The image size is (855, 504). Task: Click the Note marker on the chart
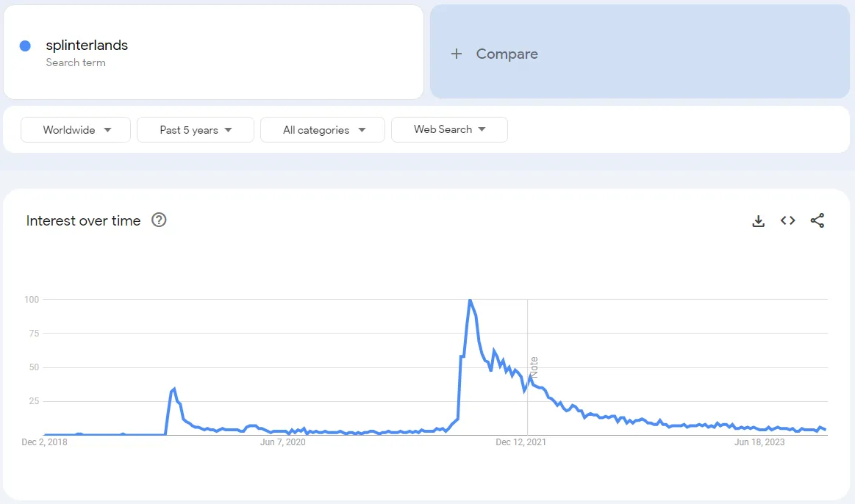point(534,367)
